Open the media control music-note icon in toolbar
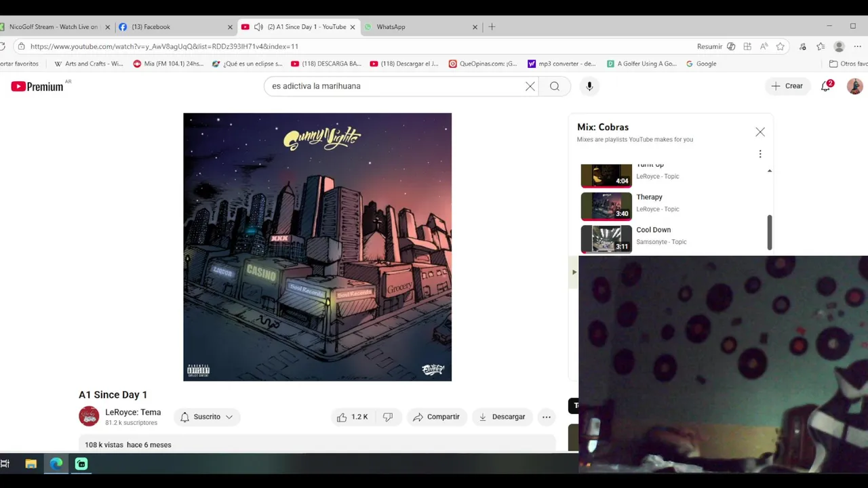This screenshot has height=488, width=868. (x=803, y=47)
